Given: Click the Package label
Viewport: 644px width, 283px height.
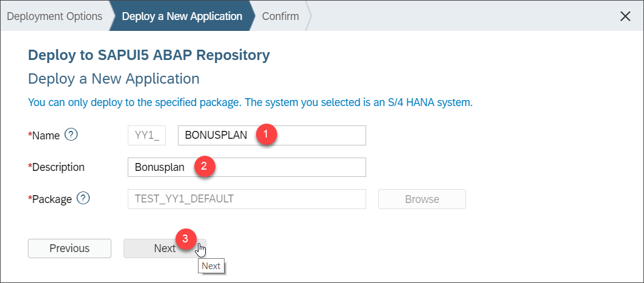Looking at the screenshot, I should point(50,199).
